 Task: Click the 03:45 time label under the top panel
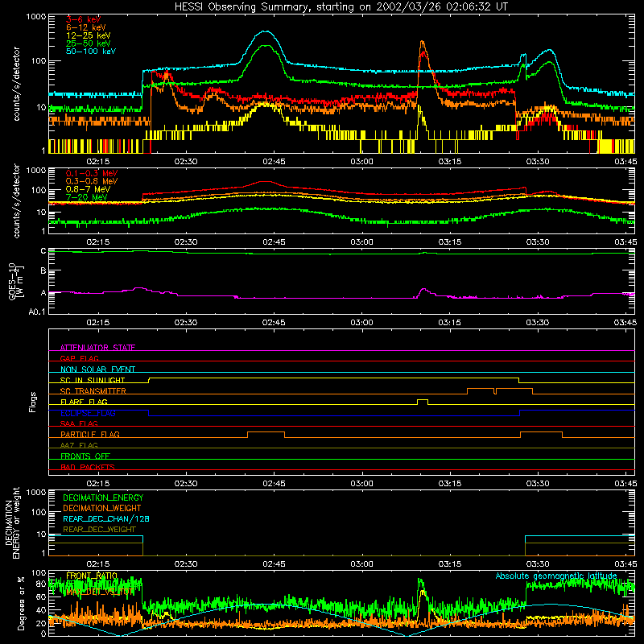pyautogui.click(x=625, y=162)
